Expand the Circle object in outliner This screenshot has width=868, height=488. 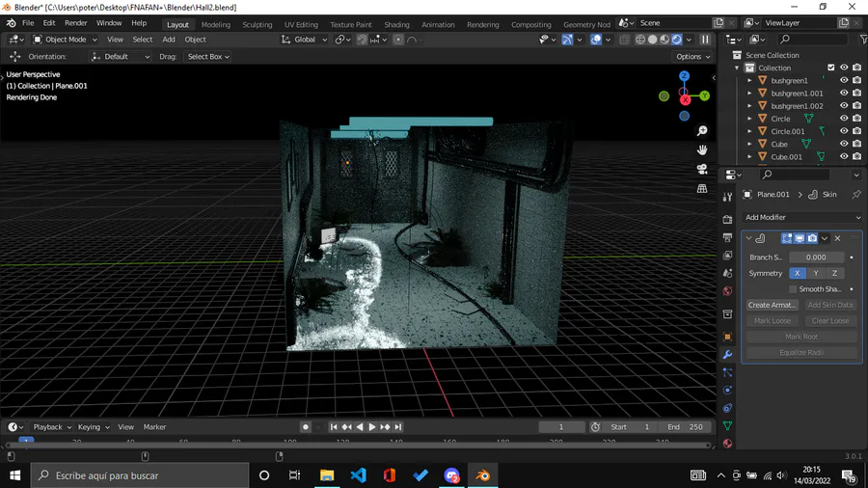[x=749, y=119]
